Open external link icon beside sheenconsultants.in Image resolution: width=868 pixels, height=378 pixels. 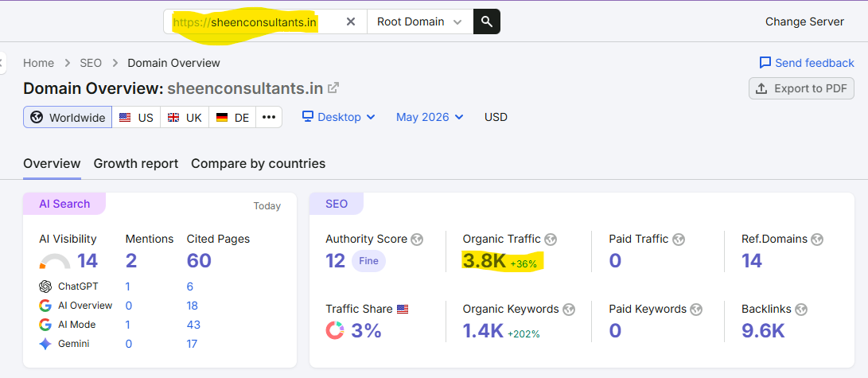coord(333,88)
